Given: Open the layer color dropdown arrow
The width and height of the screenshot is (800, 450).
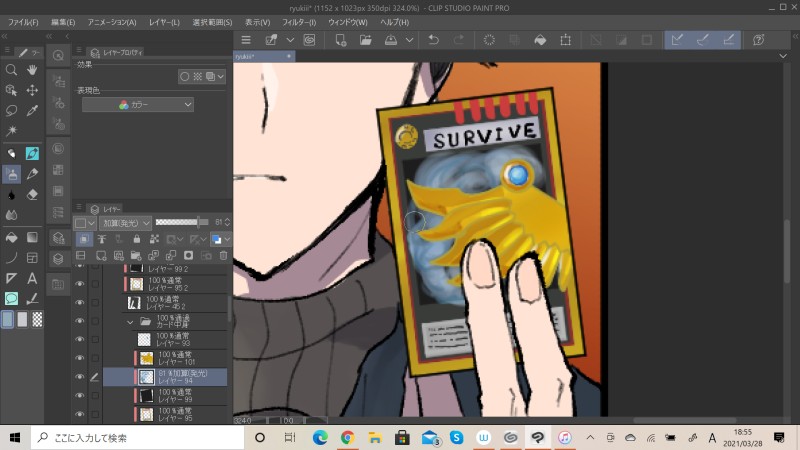Looking at the screenshot, I should coord(227,239).
